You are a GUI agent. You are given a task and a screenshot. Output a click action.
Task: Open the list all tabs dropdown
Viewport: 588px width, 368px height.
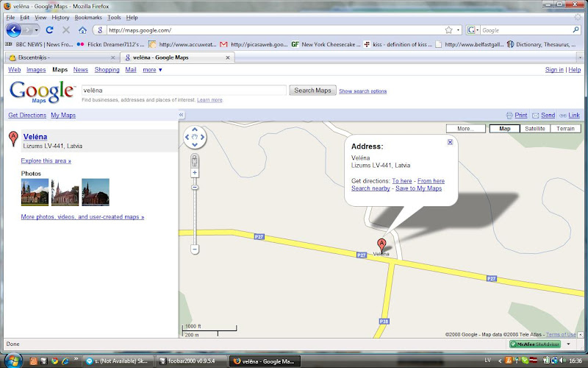point(580,57)
